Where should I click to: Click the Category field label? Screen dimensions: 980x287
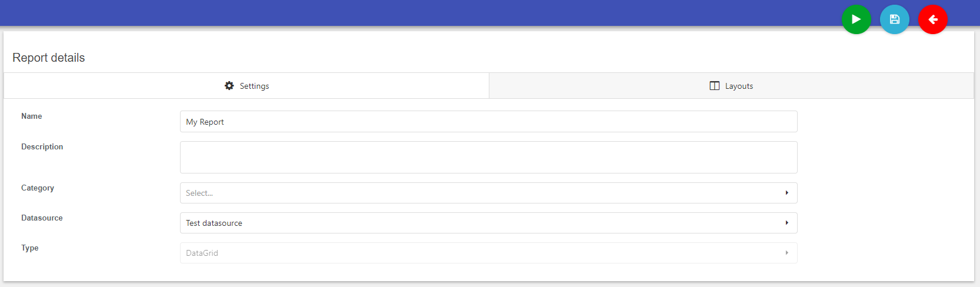point(38,188)
